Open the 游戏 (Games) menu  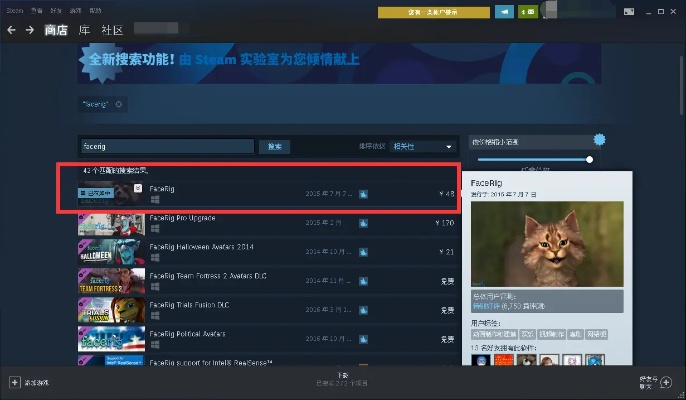pyautogui.click(x=75, y=11)
